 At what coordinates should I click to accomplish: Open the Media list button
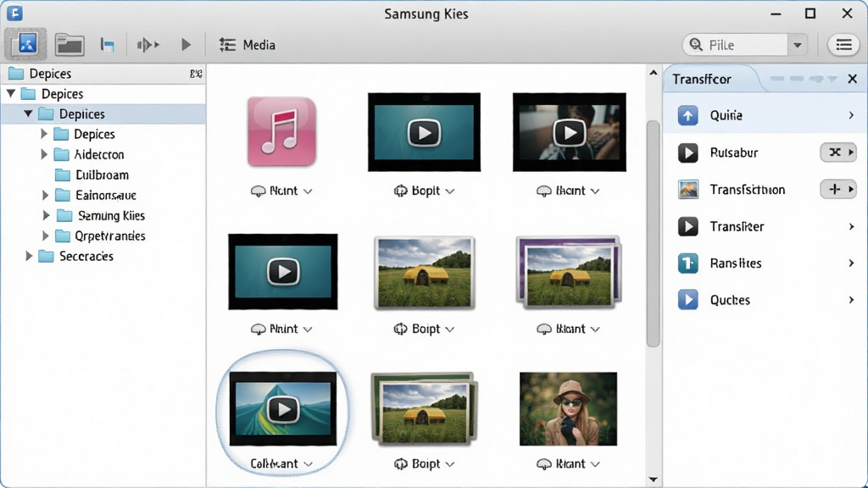pyautogui.click(x=247, y=45)
